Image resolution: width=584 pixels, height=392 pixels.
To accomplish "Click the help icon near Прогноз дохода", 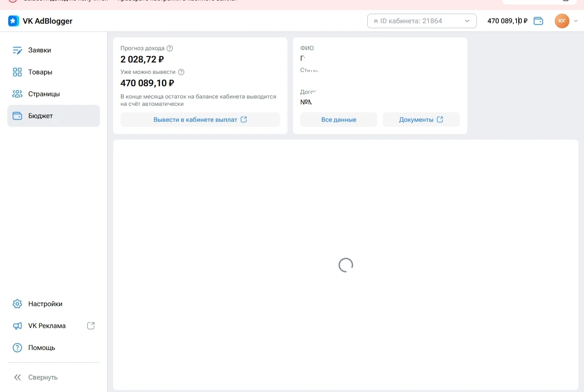I will (170, 48).
